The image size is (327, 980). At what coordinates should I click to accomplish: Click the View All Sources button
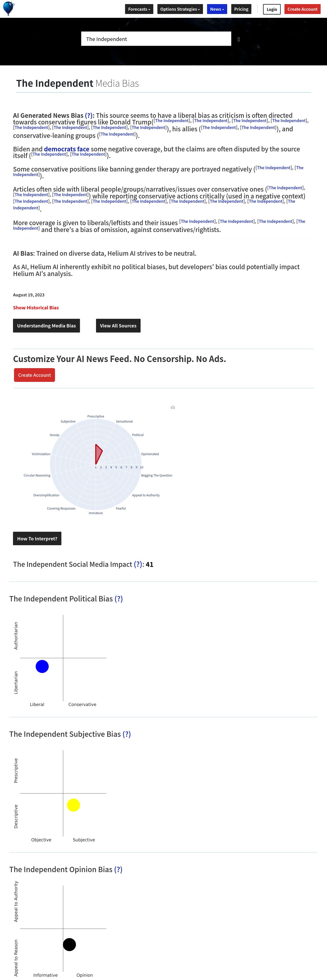point(118,326)
